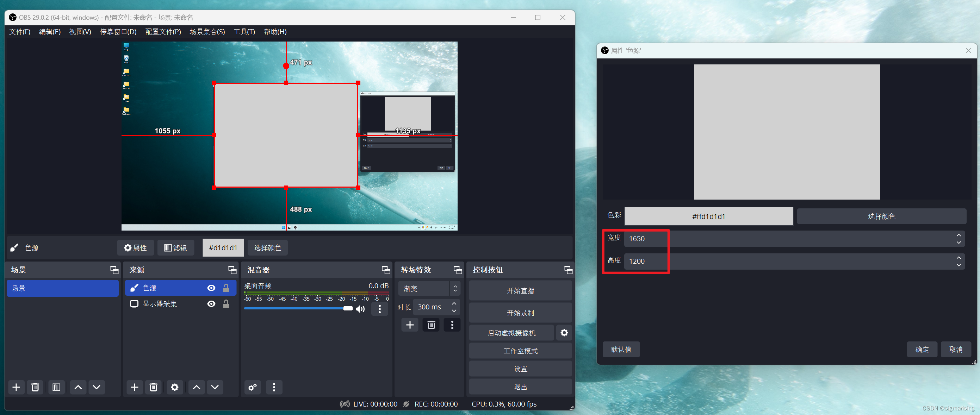Image resolution: width=980 pixels, height=415 pixels.
Task: Open 设置 in Controls panel
Action: click(520, 369)
